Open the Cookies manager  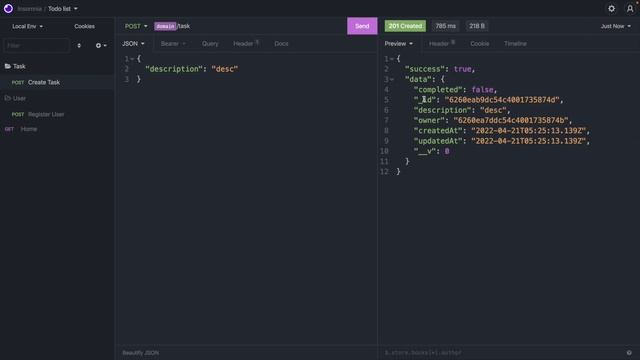pyautogui.click(x=84, y=26)
